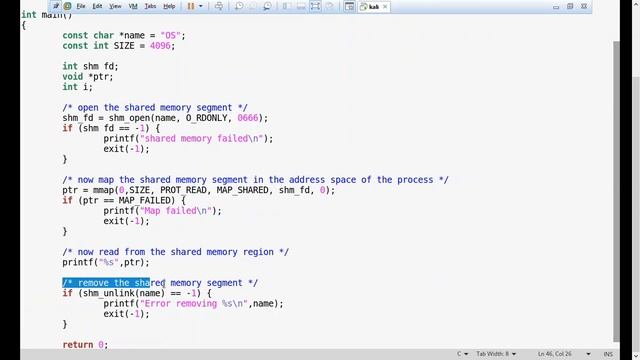Click the "Error removing %s\n" string
The width and height of the screenshot is (640, 360).
pos(193,303)
